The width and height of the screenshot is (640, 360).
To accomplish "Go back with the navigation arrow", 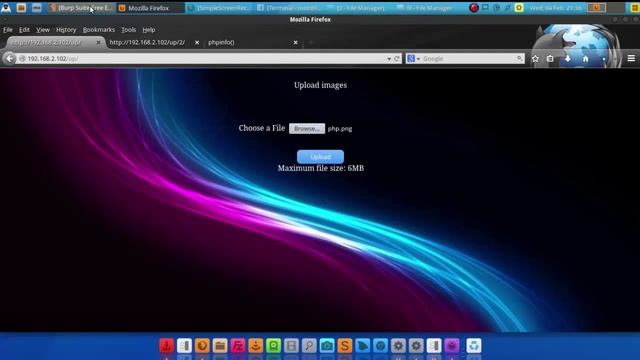I will [9, 59].
